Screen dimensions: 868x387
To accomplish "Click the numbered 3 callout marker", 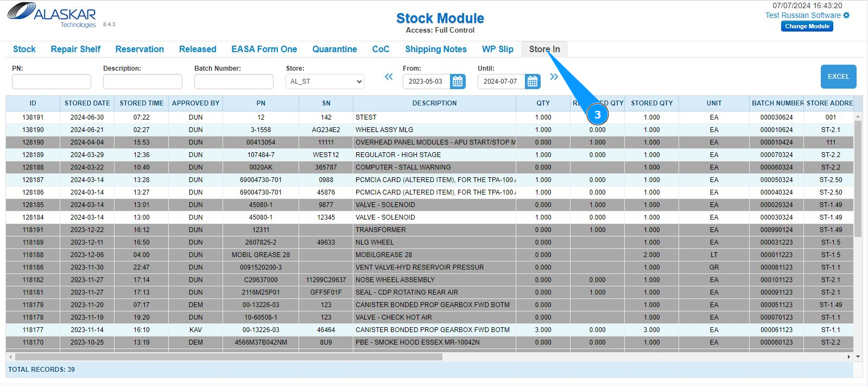I will tap(597, 115).
